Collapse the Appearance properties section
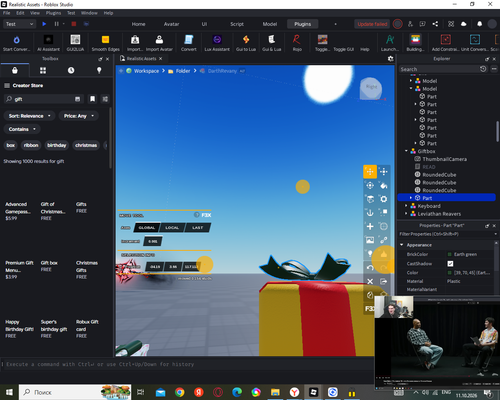 (x=402, y=245)
